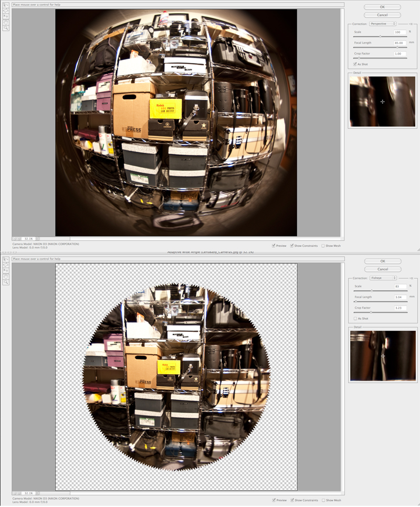Viewport: 420px width, 507px height.
Task: Select the Hand tool in the lower dialog
Action: (x=6, y=277)
